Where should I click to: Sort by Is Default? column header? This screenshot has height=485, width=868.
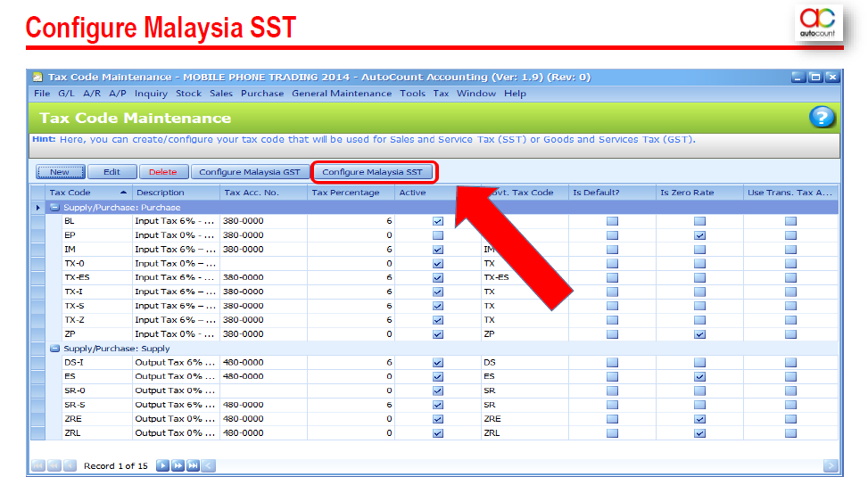pyautogui.click(x=612, y=193)
